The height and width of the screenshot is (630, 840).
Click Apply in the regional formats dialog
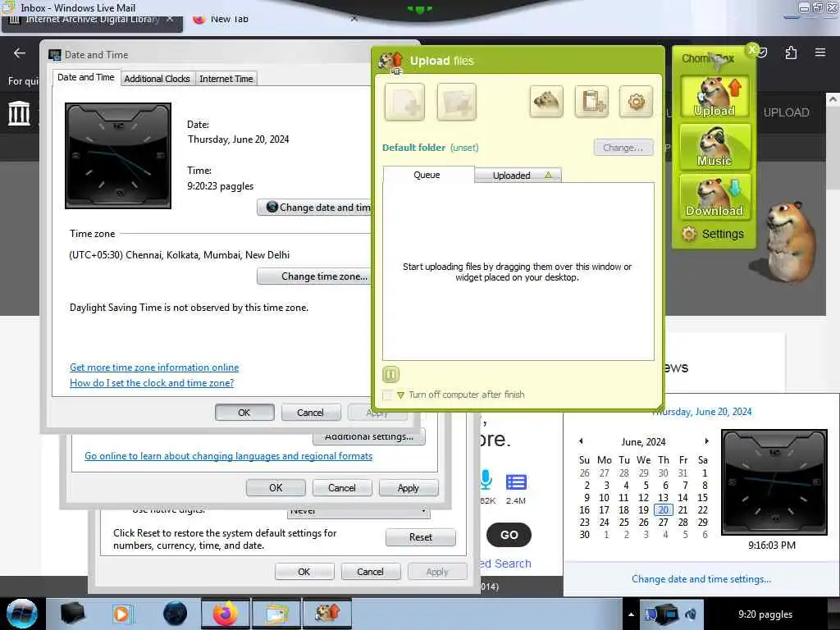tap(409, 488)
